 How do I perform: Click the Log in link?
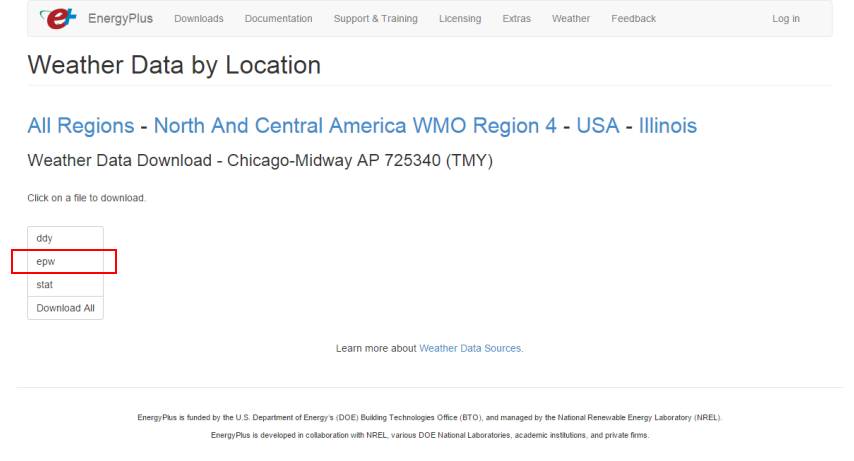[x=786, y=19]
